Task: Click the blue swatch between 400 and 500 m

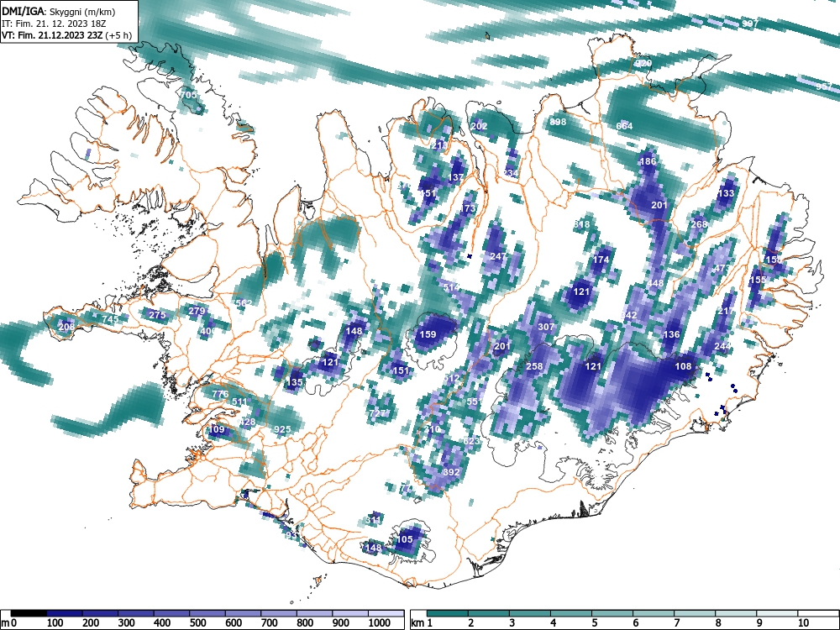Action: pos(207,613)
